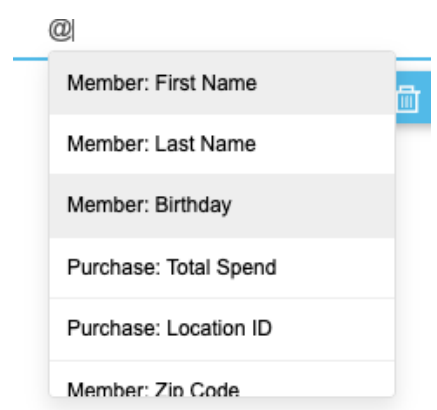Choose the fourth suggestion, Total Spend
This screenshot has width=437, height=410.
click(x=222, y=268)
